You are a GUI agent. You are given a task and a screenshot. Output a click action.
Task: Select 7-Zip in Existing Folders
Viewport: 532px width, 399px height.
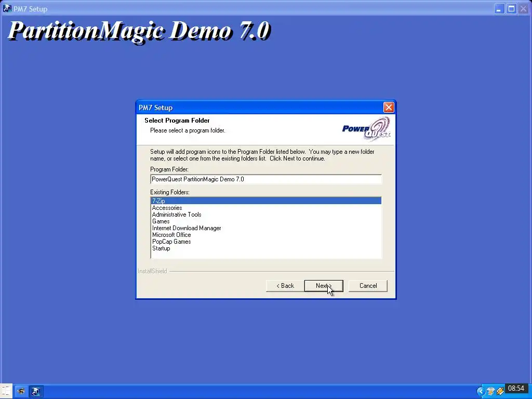tap(266, 201)
